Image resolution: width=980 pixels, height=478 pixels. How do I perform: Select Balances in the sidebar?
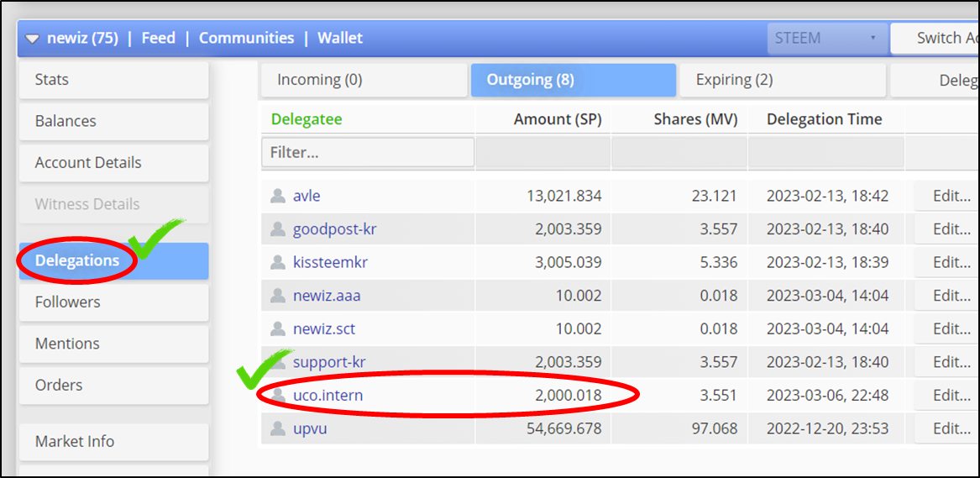(x=113, y=121)
